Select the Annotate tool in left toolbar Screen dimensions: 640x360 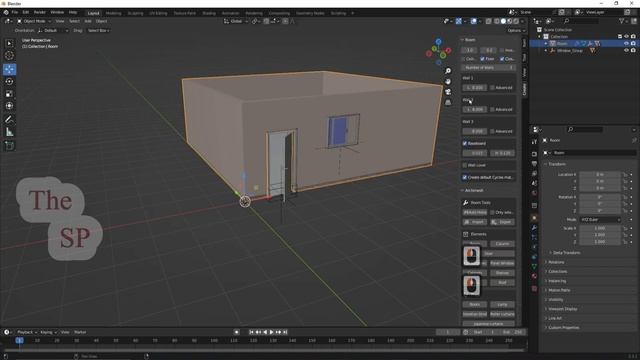point(9,120)
